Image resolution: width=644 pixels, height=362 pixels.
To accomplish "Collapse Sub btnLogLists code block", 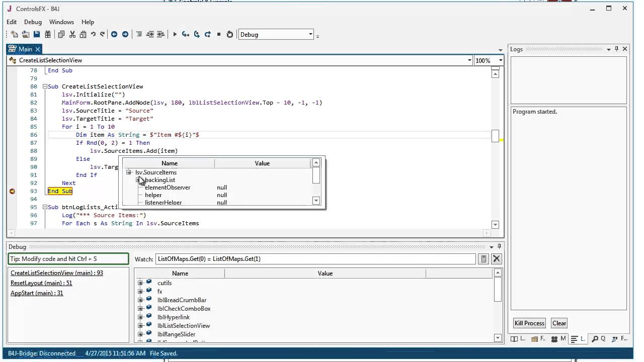I will (45, 207).
